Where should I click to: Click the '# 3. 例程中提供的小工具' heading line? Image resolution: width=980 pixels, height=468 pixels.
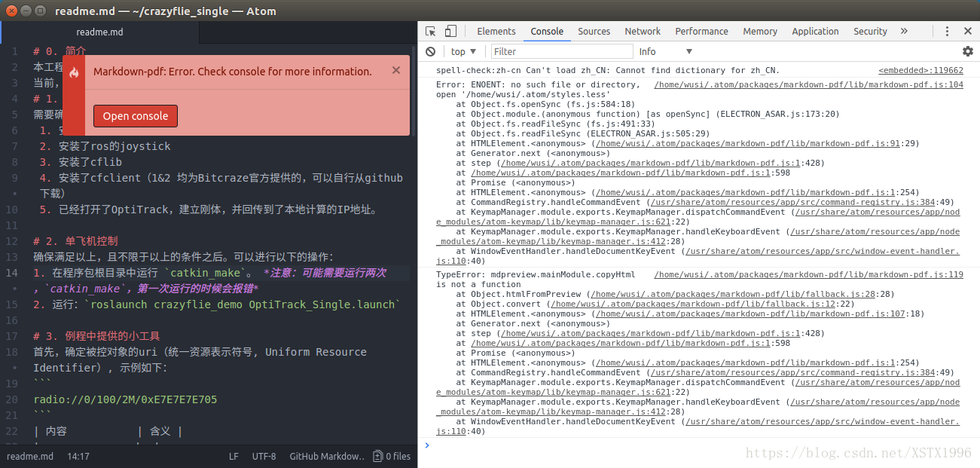tap(96, 336)
